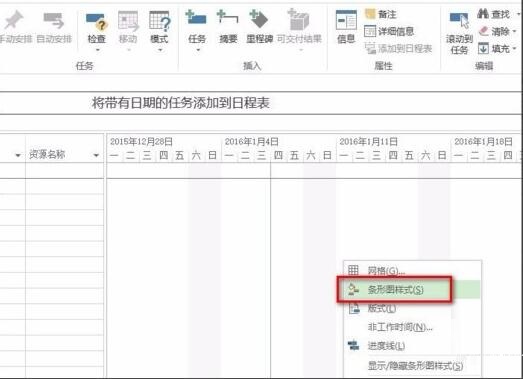Click the 任务 ribbon group label

click(x=84, y=66)
